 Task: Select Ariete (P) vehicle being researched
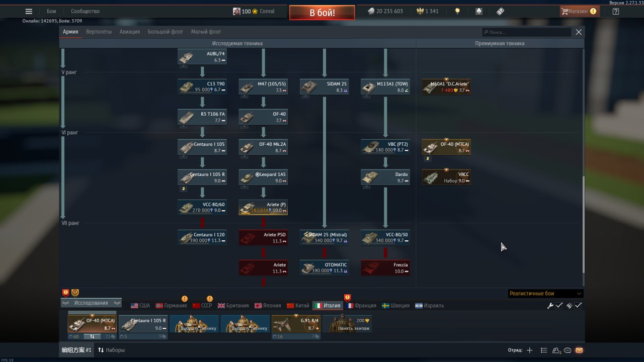(x=263, y=208)
